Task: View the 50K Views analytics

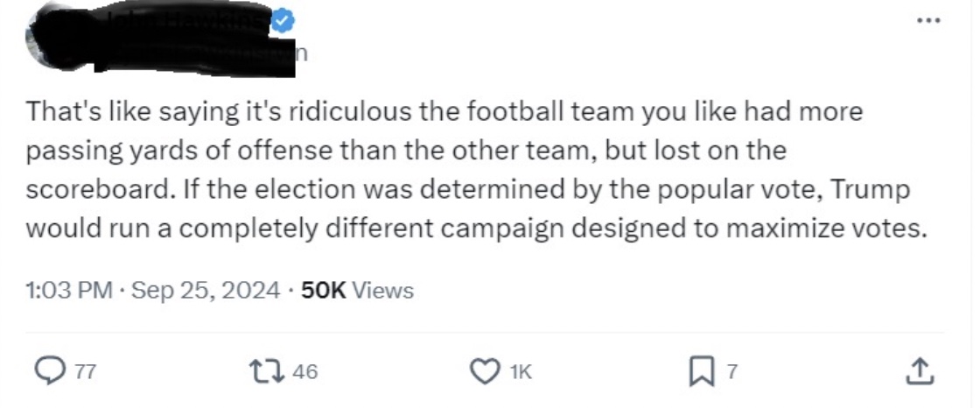Action: click(357, 291)
